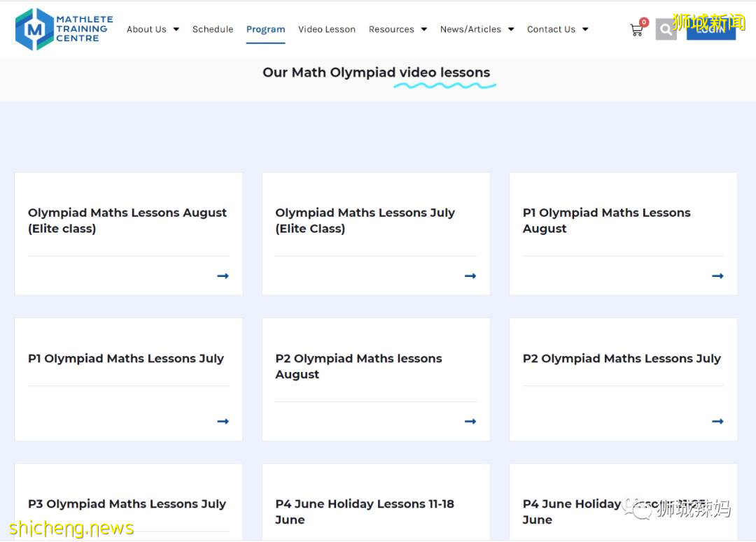Open the Schedule menu item

213,29
